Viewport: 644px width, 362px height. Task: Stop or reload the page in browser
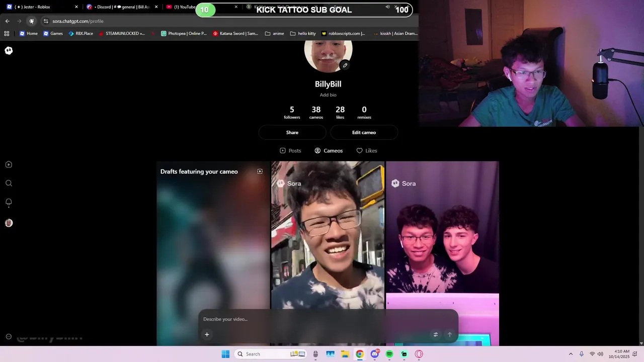point(31,21)
